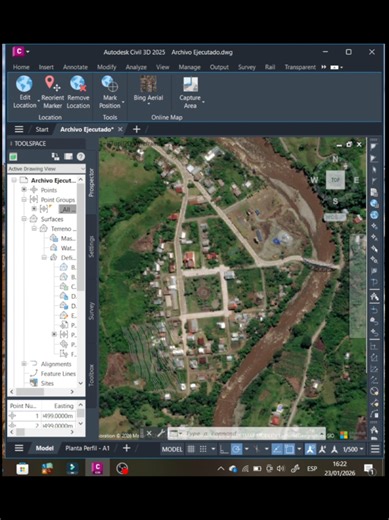The image size is (389, 520).
Task: Click the S compass direction on ViewCube
Action: (335, 201)
